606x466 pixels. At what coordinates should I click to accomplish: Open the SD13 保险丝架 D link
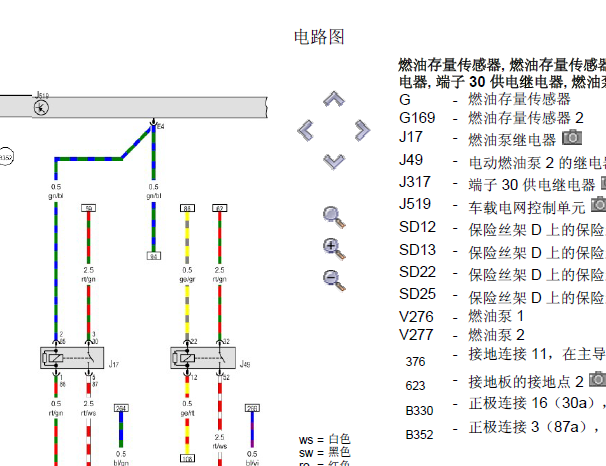tap(537, 253)
